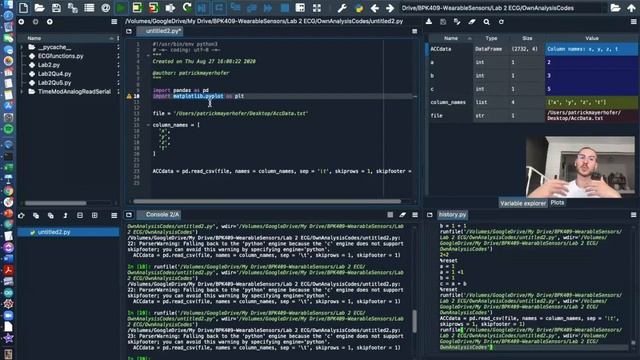Re-run last script icon

point(187,8)
